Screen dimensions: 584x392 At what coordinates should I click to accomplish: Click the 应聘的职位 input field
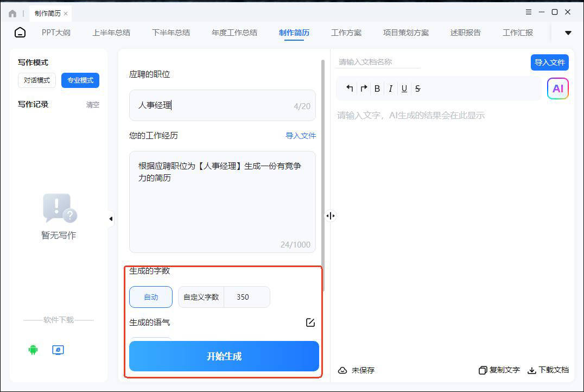222,105
